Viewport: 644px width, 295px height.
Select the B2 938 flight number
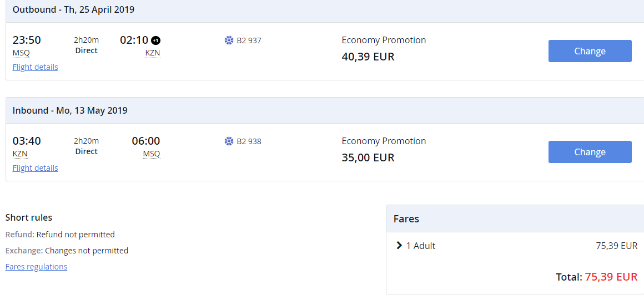coord(249,141)
